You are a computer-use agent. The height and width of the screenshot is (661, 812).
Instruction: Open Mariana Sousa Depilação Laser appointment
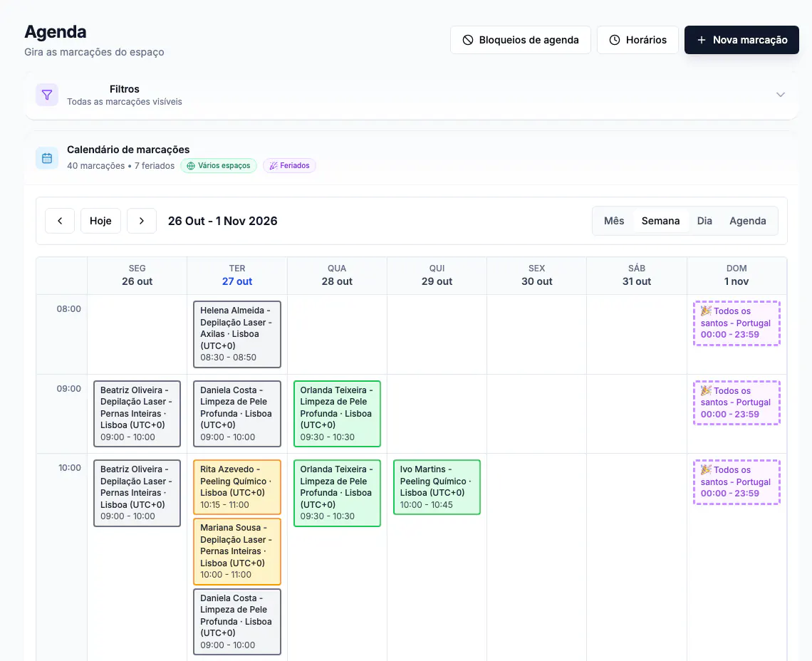[x=237, y=552]
